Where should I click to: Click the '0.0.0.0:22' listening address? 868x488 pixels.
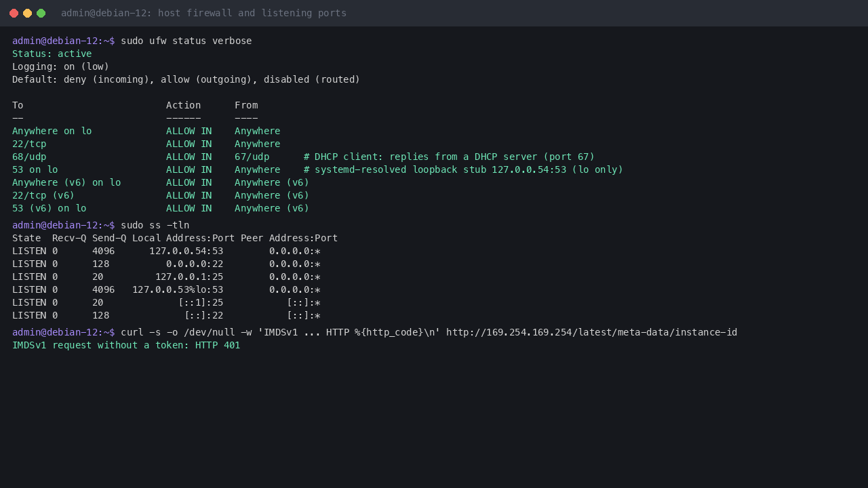click(x=195, y=264)
